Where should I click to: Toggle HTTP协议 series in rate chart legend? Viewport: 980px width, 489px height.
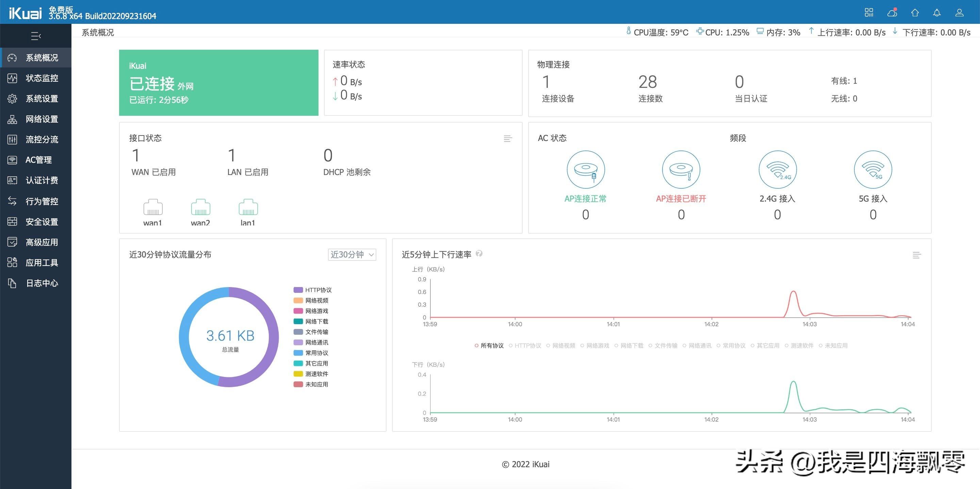coord(525,345)
